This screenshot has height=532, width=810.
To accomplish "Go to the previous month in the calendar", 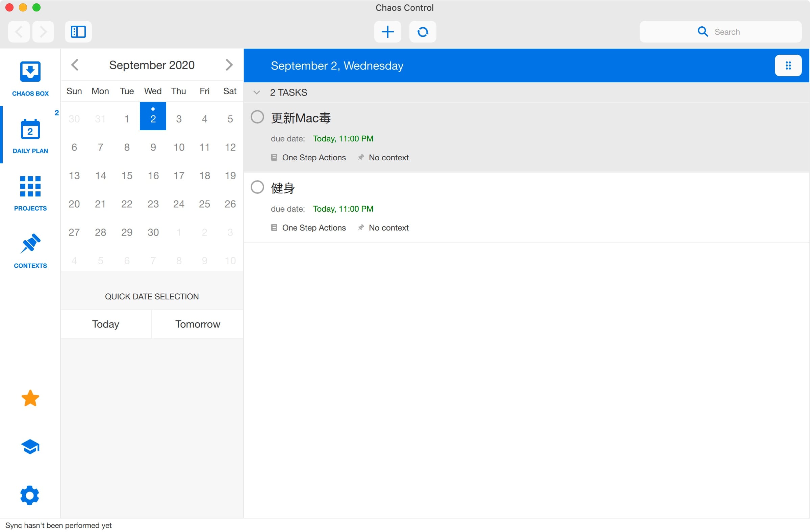I will [x=75, y=64].
